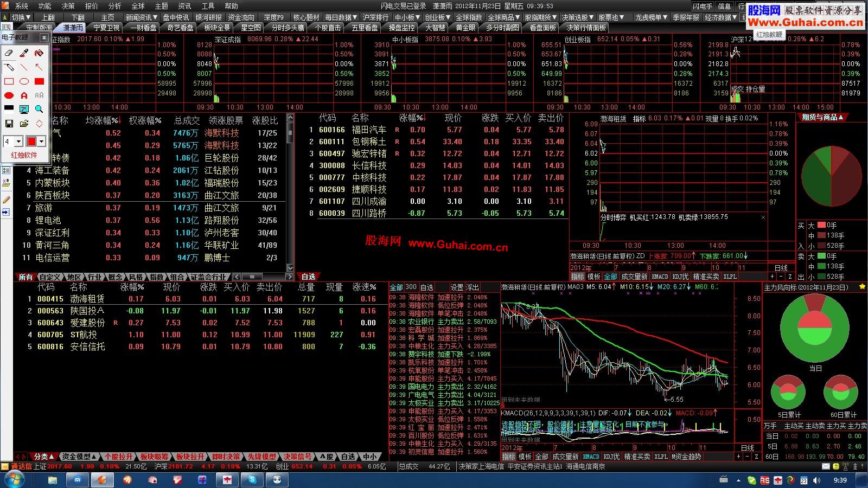Click the floppy disk save icon
Image resolution: width=868 pixels, height=488 pixels.
[9, 124]
